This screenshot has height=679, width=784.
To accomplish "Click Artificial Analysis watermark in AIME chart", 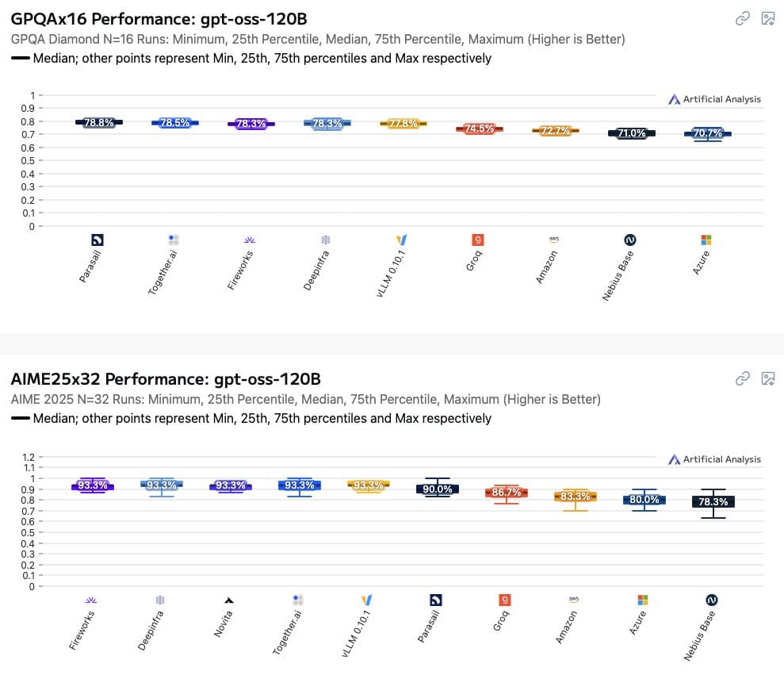I will [x=714, y=459].
